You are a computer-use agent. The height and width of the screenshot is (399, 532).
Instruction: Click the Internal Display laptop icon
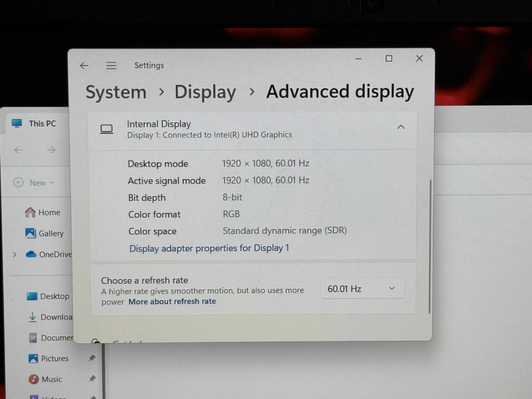coord(106,129)
